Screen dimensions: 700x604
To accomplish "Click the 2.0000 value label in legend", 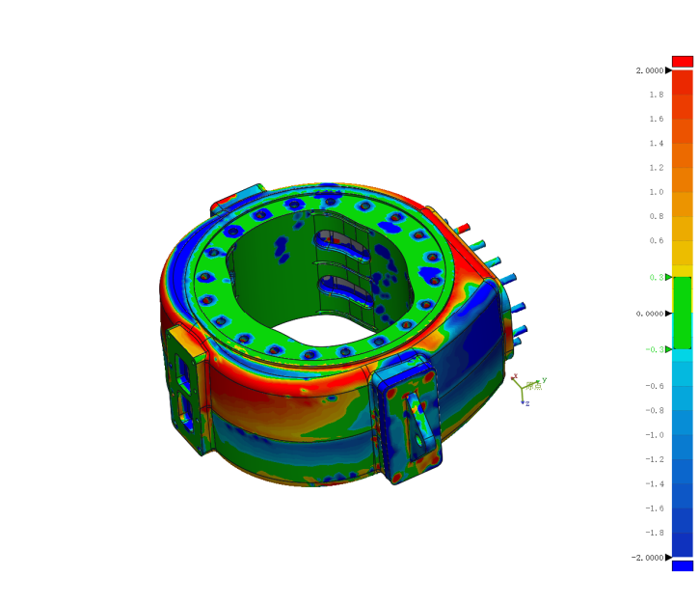I will point(649,70).
